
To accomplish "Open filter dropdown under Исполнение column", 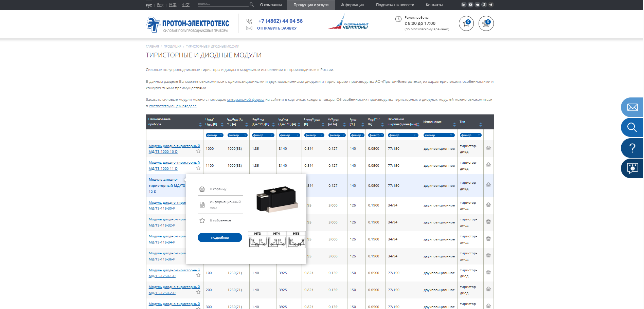I will pos(439,135).
